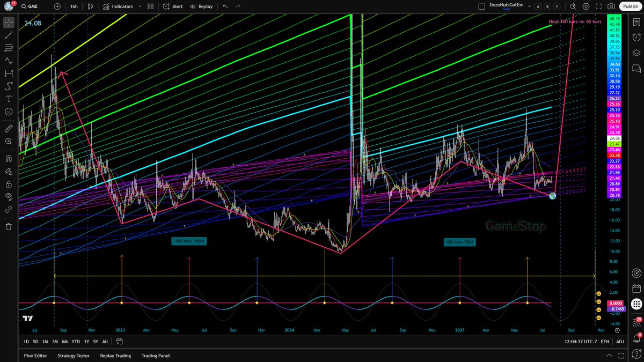644x362 pixels.
Task: Lock all drawing tools
Action: click(x=9, y=184)
